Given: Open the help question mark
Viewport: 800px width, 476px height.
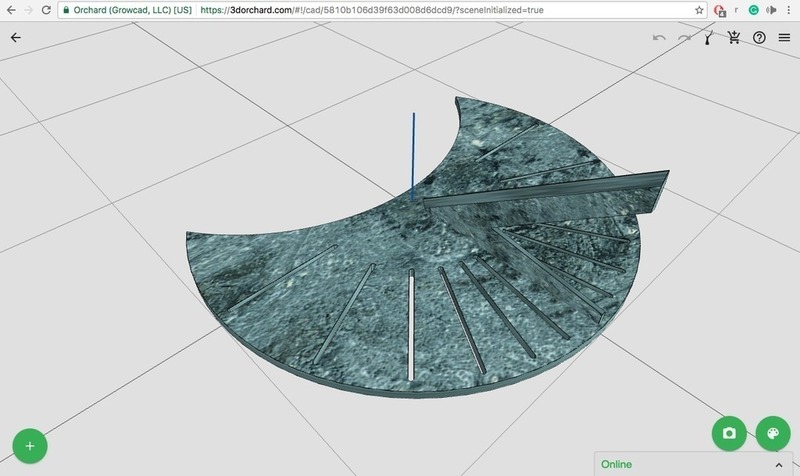Looking at the screenshot, I should (759, 37).
